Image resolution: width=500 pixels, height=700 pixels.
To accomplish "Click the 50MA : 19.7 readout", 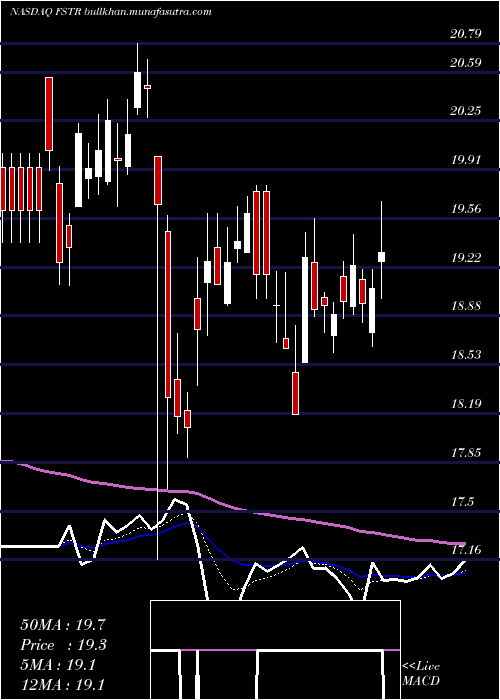I will (63, 625).
